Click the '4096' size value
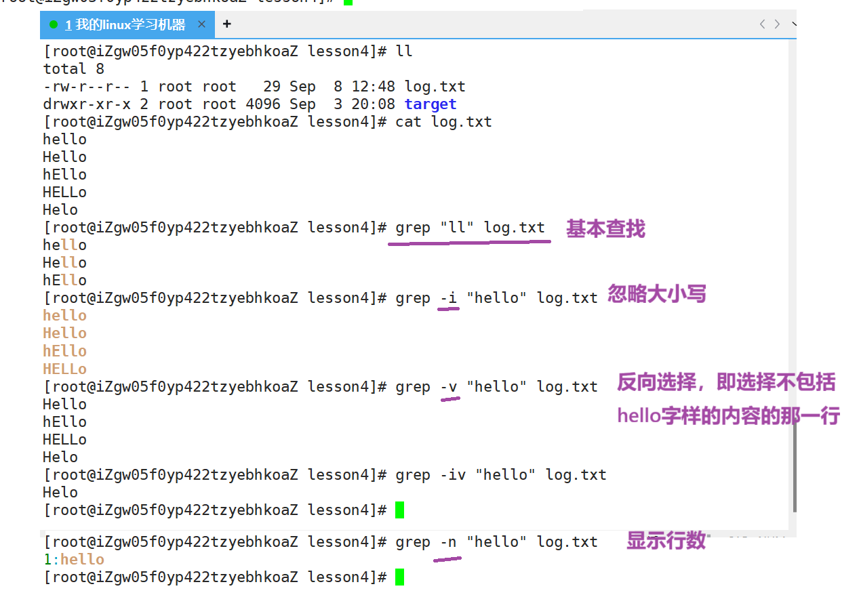This screenshot has height=616, width=859. pyautogui.click(x=263, y=104)
